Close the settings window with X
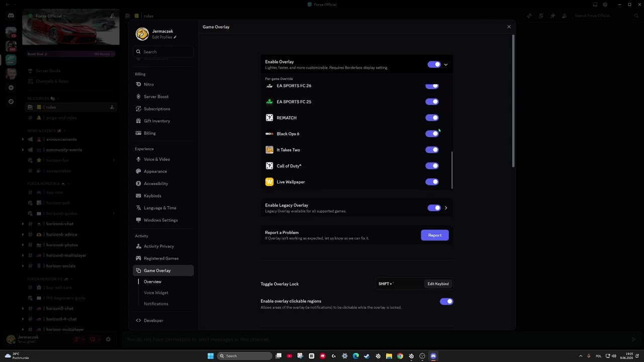This screenshot has width=644, height=362. [x=509, y=27]
